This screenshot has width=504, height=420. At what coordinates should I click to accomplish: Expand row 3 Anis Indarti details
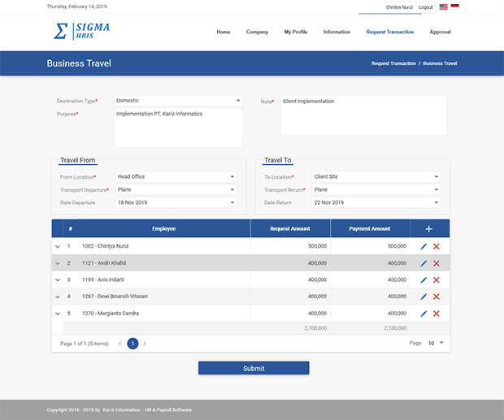(58, 280)
